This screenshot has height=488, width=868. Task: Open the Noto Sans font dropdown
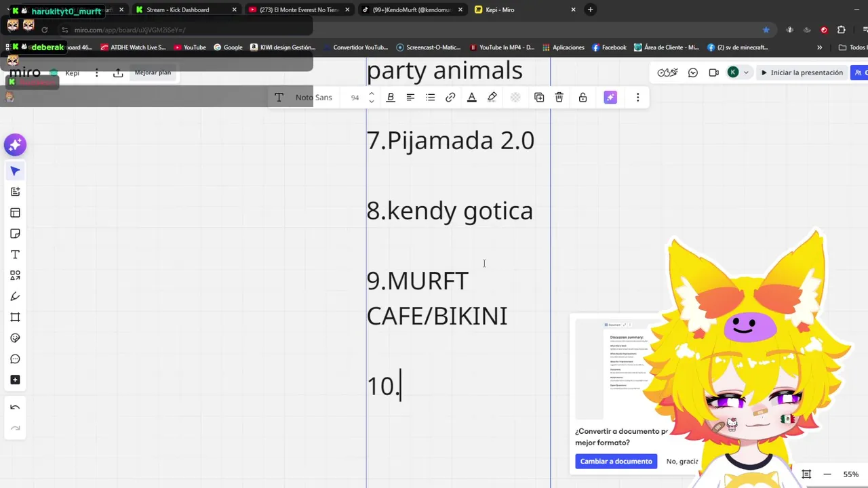[314, 98]
